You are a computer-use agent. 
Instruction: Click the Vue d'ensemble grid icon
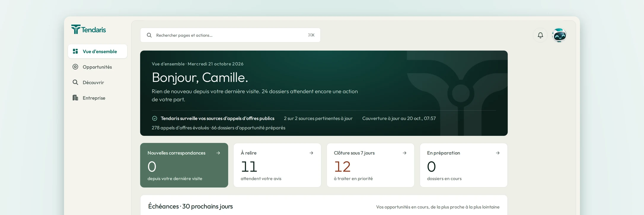[75, 51]
